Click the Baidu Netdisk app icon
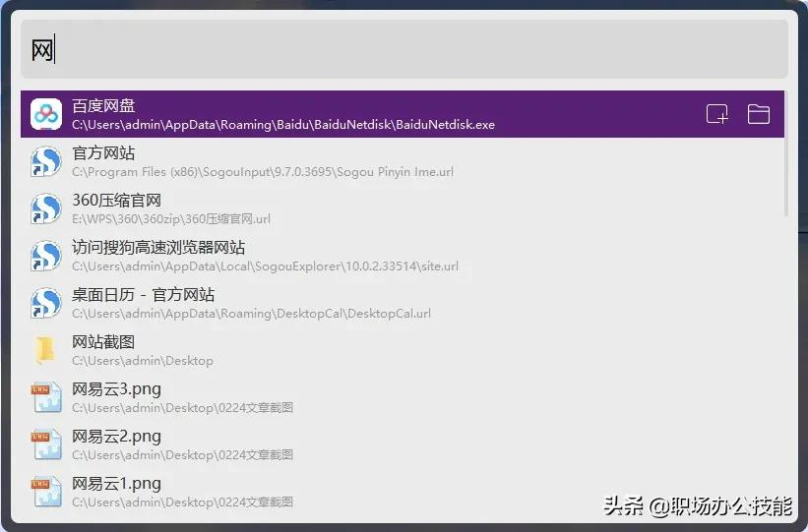The image size is (808, 532). [x=46, y=114]
